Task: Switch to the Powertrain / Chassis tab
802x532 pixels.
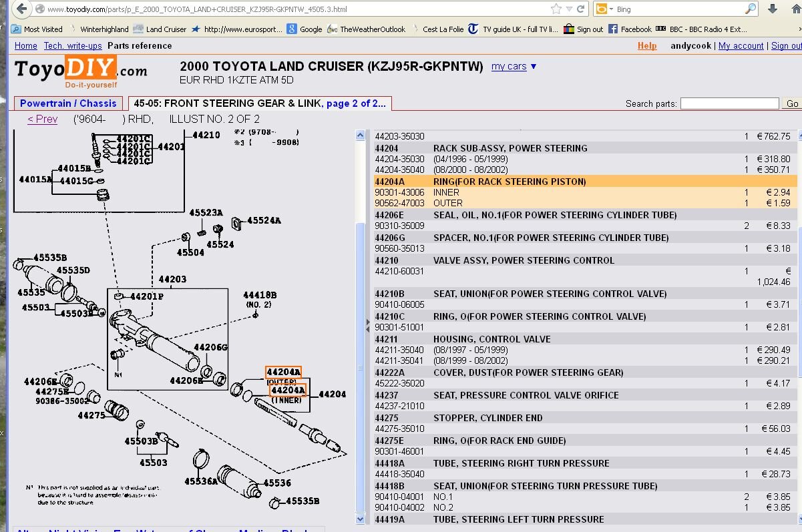Action: click(68, 103)
